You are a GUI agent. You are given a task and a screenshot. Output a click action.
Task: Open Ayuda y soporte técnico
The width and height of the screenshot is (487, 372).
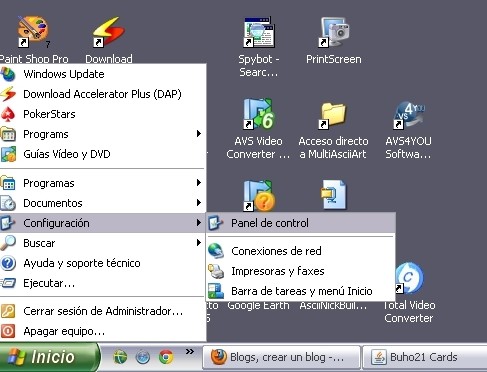[102, 263]
